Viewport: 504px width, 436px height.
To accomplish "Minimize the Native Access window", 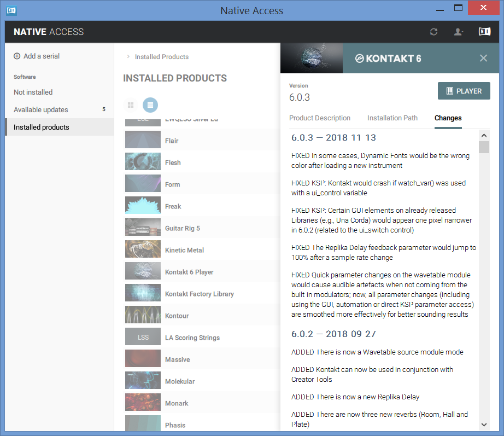I will coord(439,10).
